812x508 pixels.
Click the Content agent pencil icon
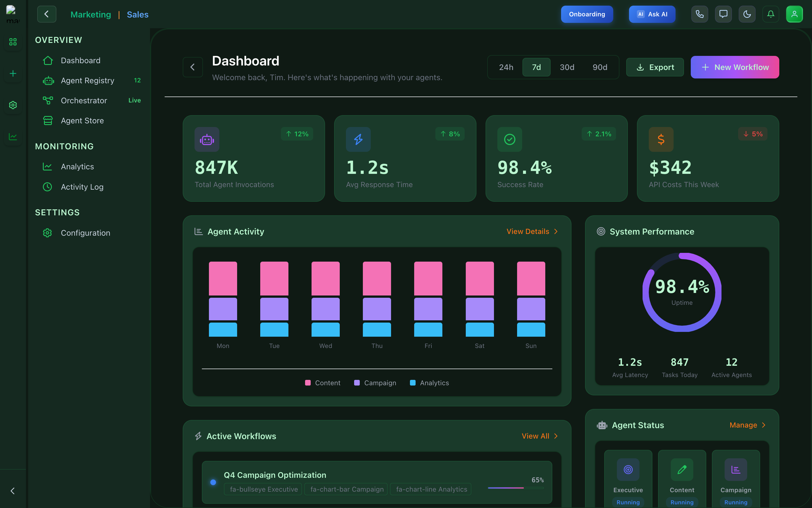pyautogui.click(x=682, y=469)
